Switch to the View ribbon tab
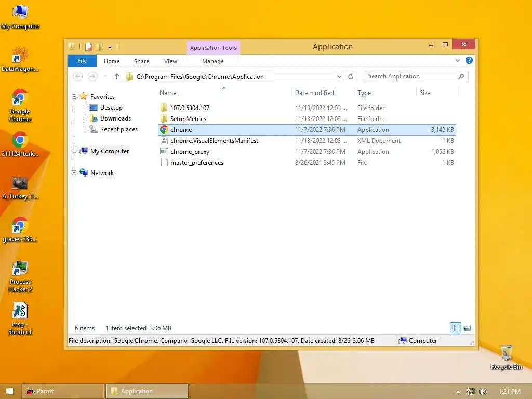This screenshot has height=399, width=532. coord(170,61)
